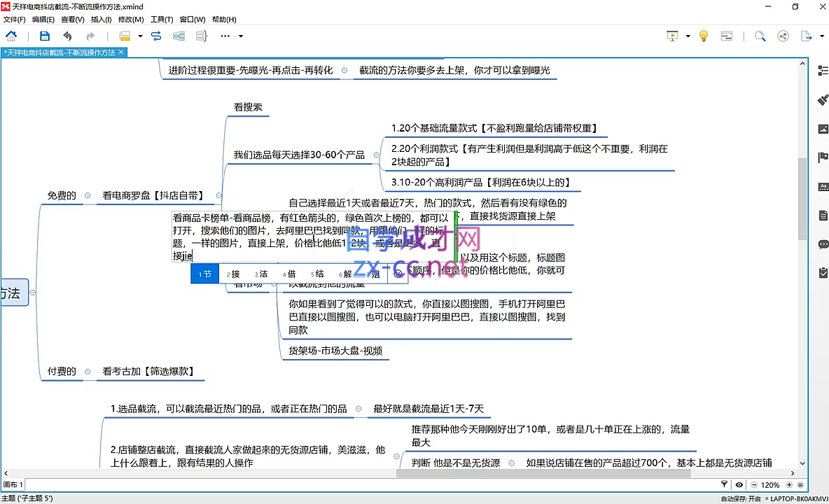Add a relationship line
This screenshot has height=504, width=829.
click(x=156, y=36)
